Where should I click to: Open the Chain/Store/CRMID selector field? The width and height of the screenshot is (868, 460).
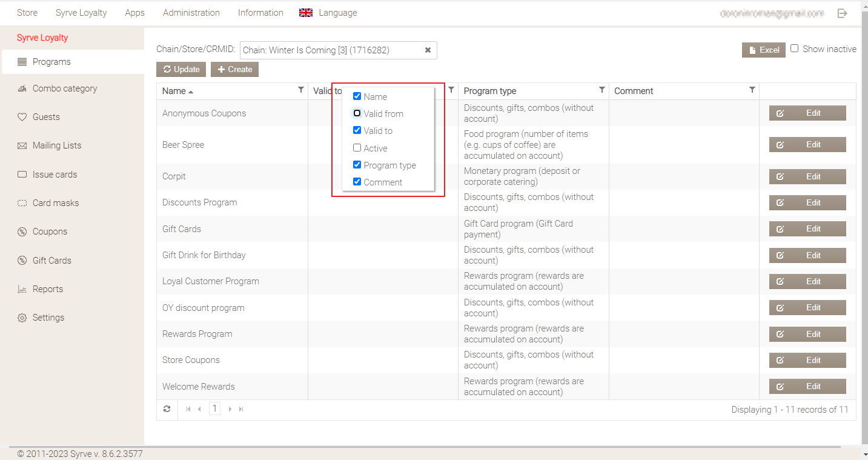tap(330, 50)
